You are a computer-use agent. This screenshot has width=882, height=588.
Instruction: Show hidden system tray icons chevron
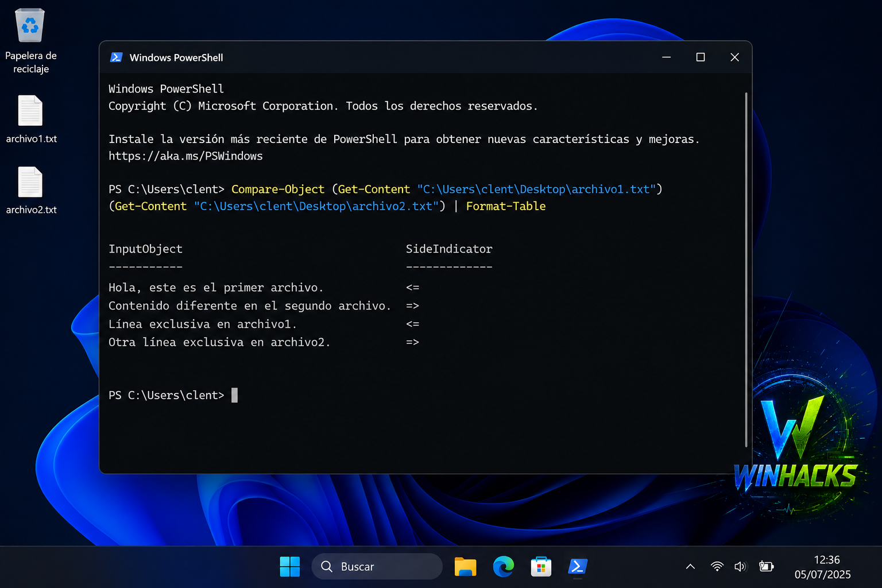690,567
